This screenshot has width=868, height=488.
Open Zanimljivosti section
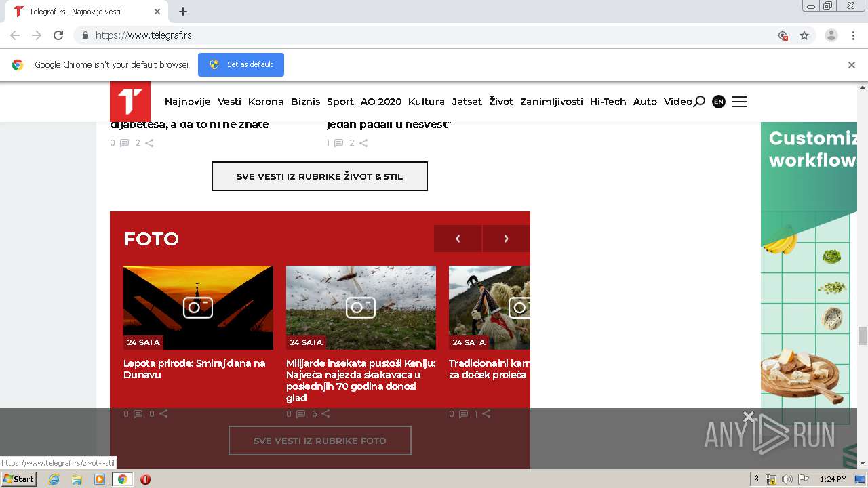tap(551, 102)
